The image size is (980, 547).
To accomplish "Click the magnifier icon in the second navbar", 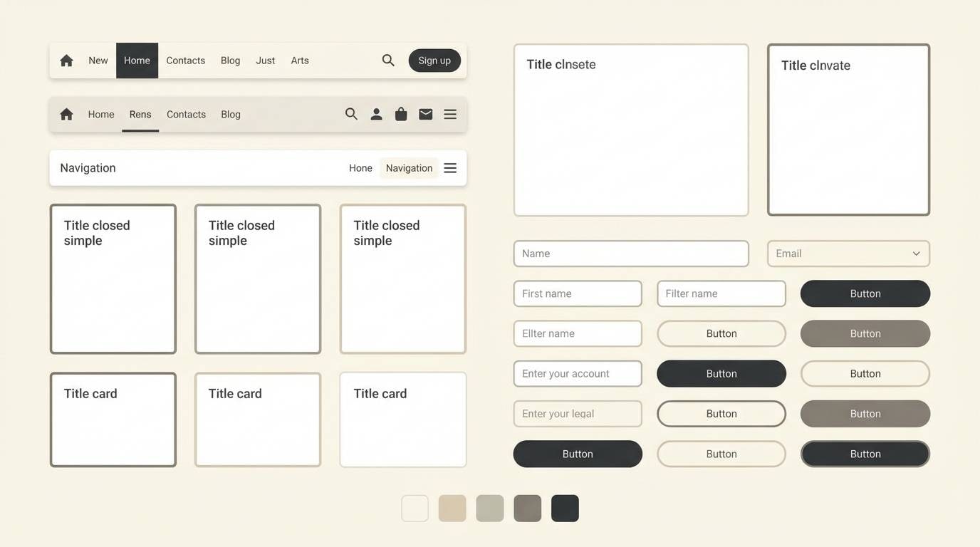I will point(350,112).
